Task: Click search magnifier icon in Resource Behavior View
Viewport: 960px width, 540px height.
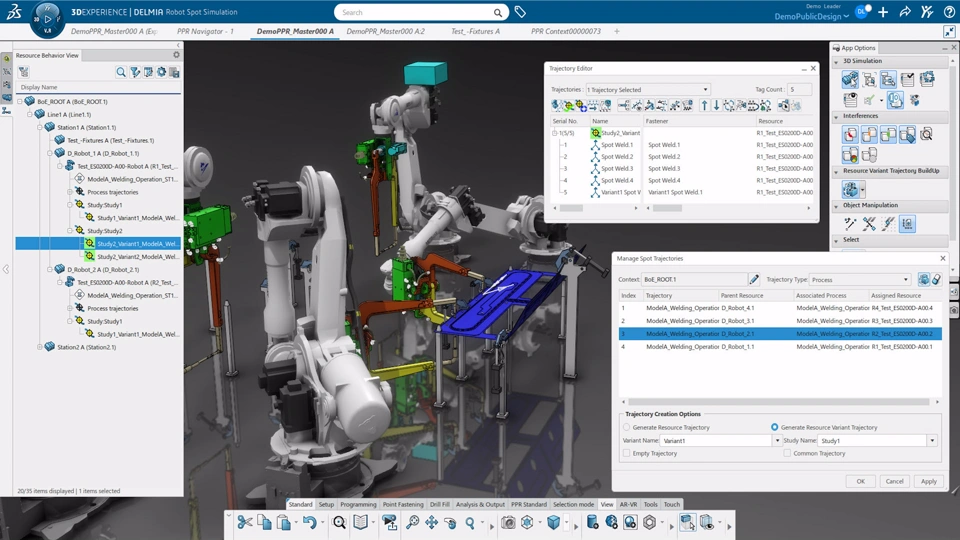Action: pyautogui.click(x=121, y=72)
